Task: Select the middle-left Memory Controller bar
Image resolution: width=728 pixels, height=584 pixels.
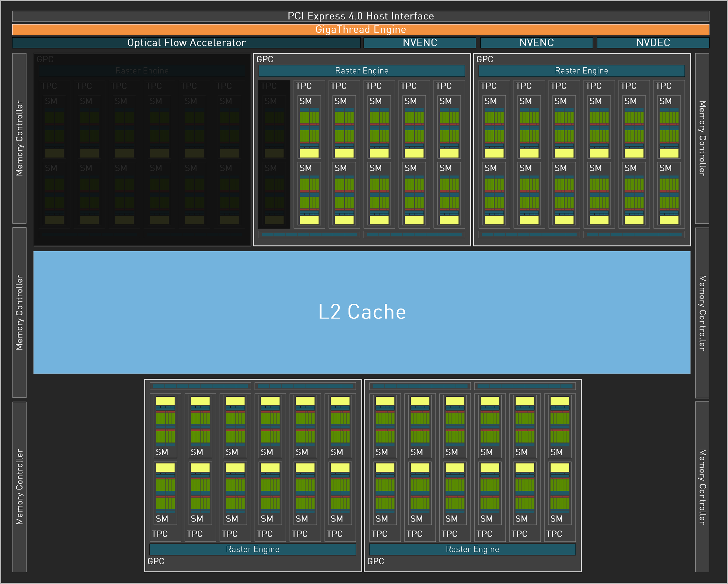Action: pos(19,312)
